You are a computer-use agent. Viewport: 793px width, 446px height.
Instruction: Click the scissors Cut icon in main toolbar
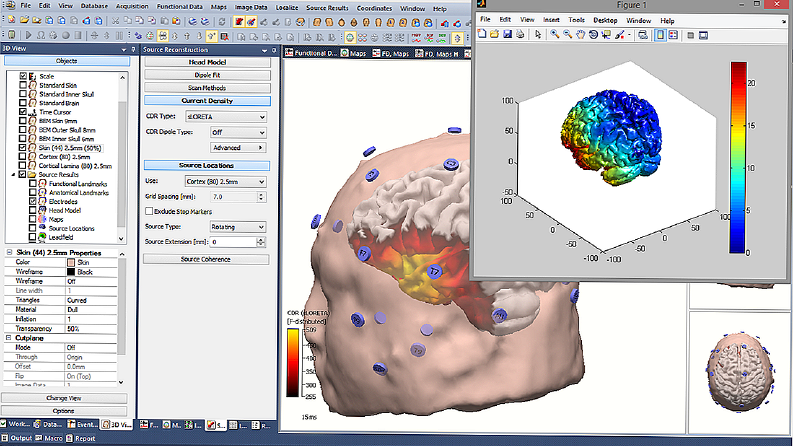(x=115, y=21)
